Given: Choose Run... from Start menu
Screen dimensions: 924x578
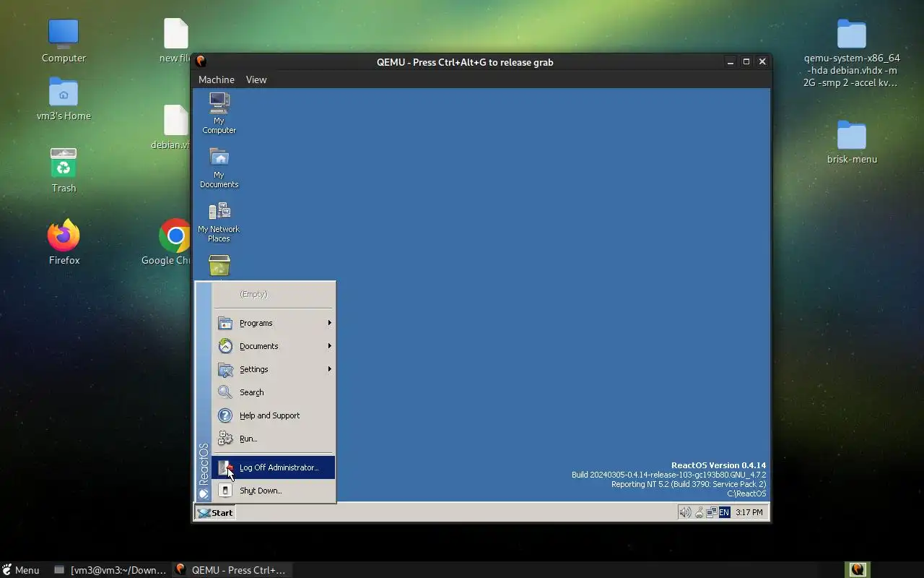Looking at the screenshot, I should coord(274,439).
